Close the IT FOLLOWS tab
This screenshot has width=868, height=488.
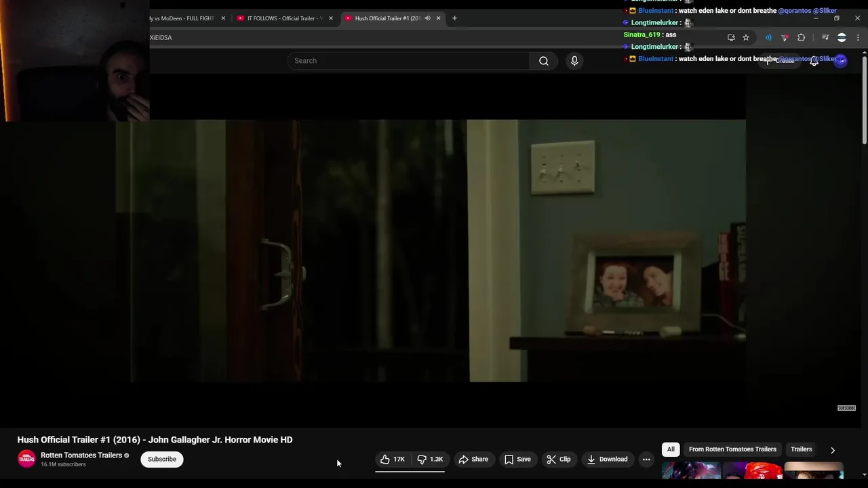click(x=331, y=18)
